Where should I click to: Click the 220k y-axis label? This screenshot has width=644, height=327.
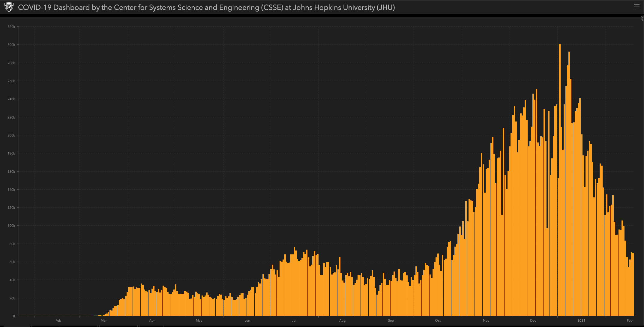point(11,117)
